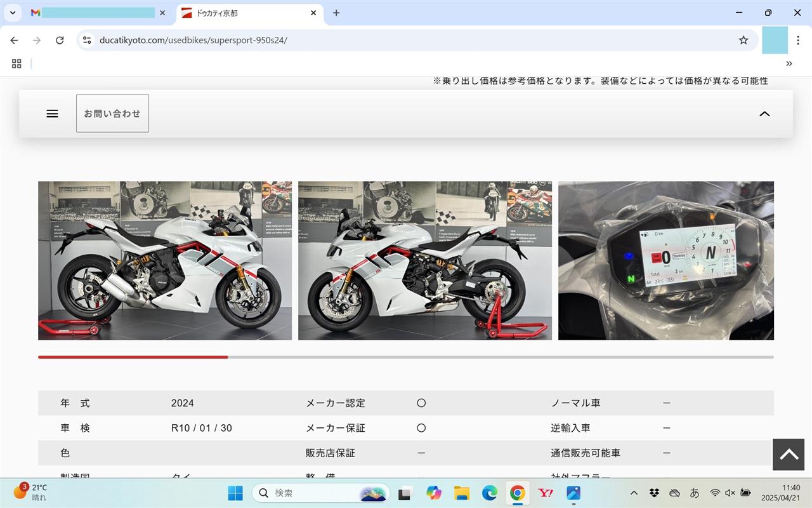Click the 逆輸入車 label
The width and height of the screenshot is (812, 508).
(x=571, y=428)
